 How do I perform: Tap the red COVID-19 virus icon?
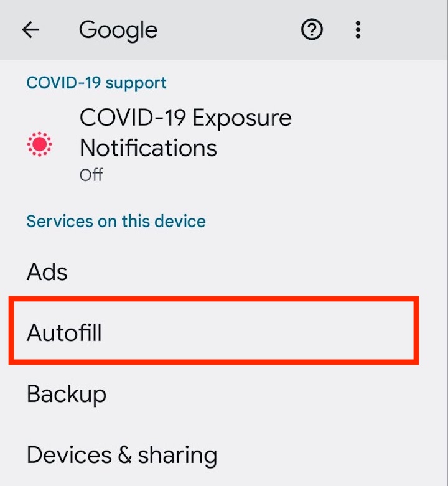pos(40,144)
